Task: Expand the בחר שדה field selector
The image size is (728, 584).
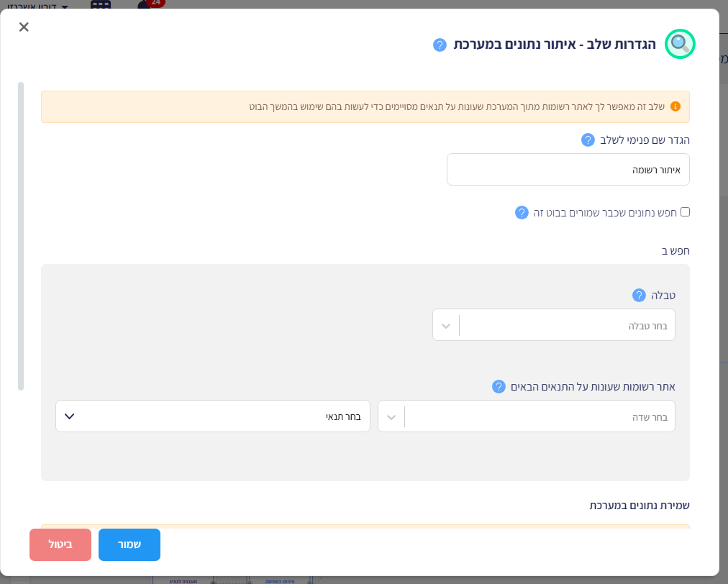Action: click(x=526, y=416)
